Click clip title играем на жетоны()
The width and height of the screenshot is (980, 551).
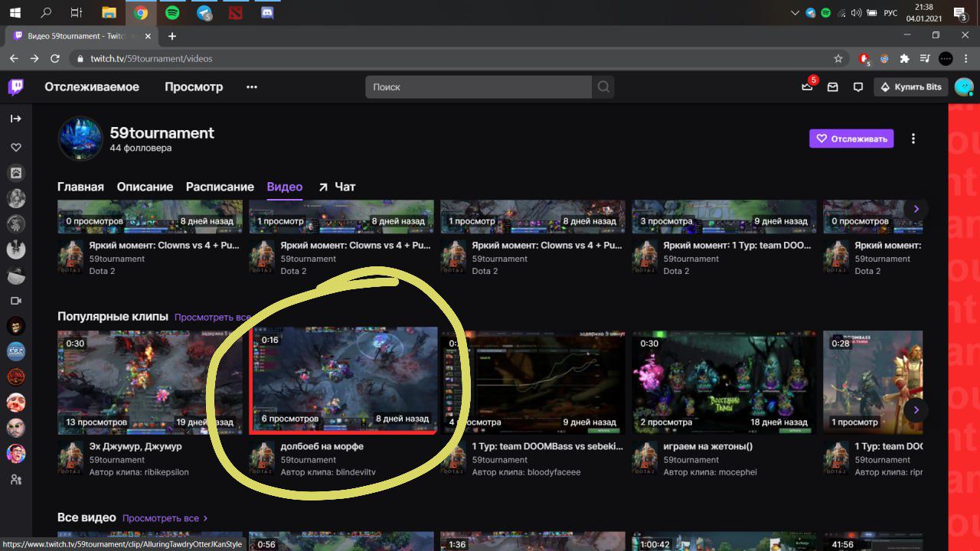[707, 446]
